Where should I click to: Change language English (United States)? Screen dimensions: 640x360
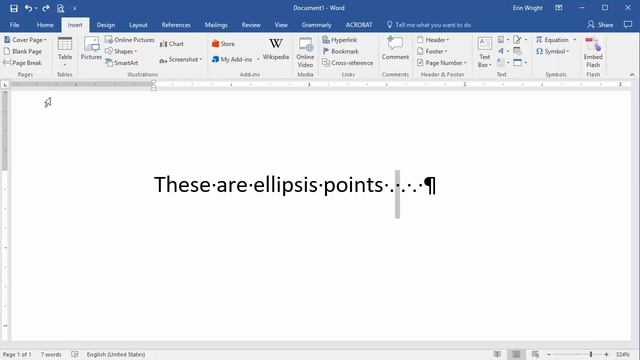click(x=116, y=354)
